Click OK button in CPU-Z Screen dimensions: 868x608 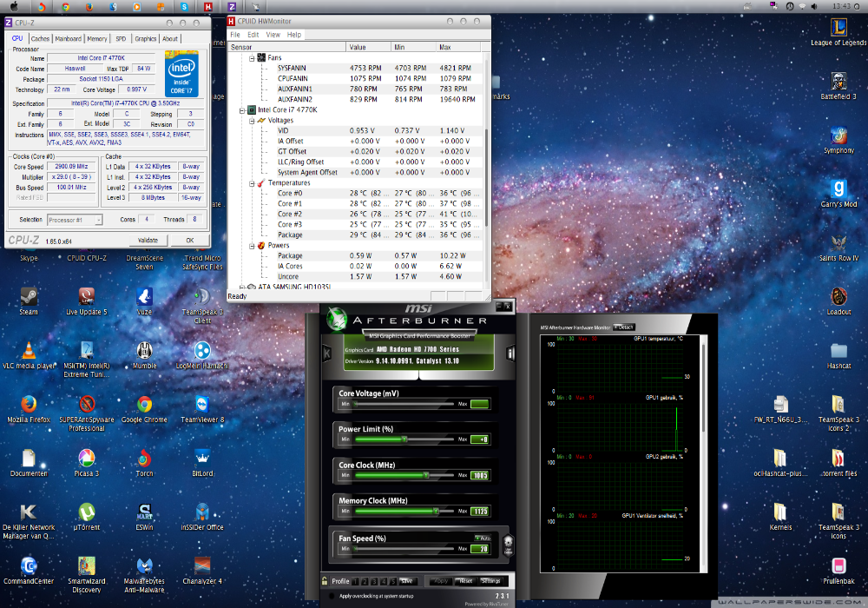190,241
